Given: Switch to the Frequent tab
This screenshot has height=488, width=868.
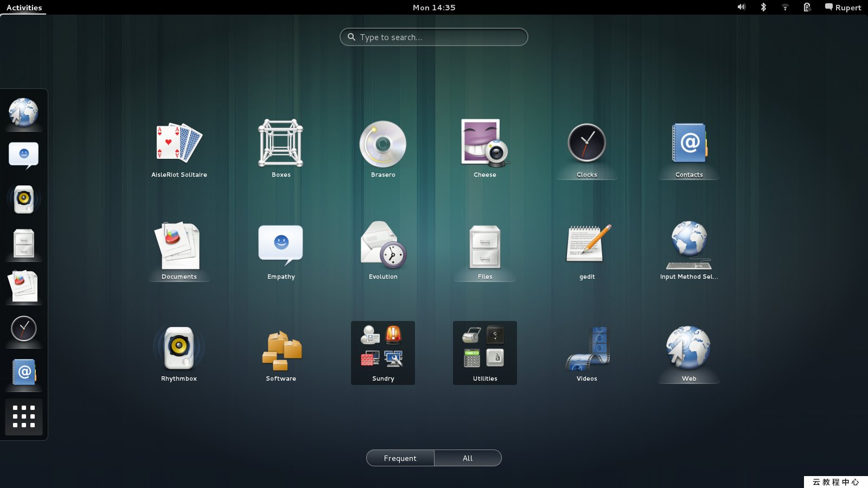Looking at the screenshot, I should [400, 458].
